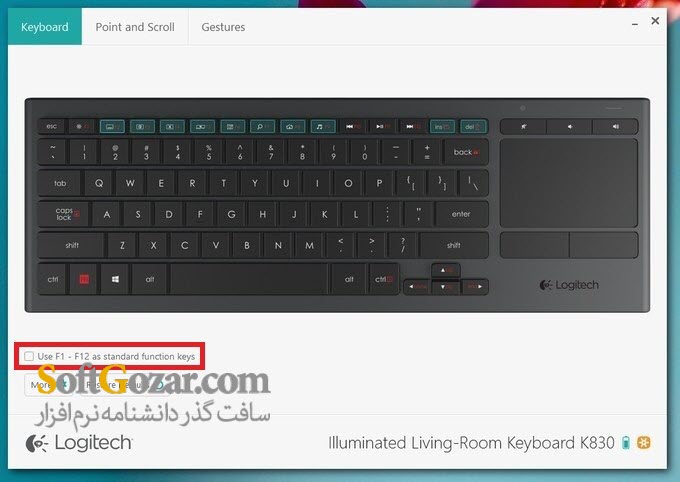Click the Restore defaults button
Viewport: 680px width, 482px height.
(x=124, y=385)
